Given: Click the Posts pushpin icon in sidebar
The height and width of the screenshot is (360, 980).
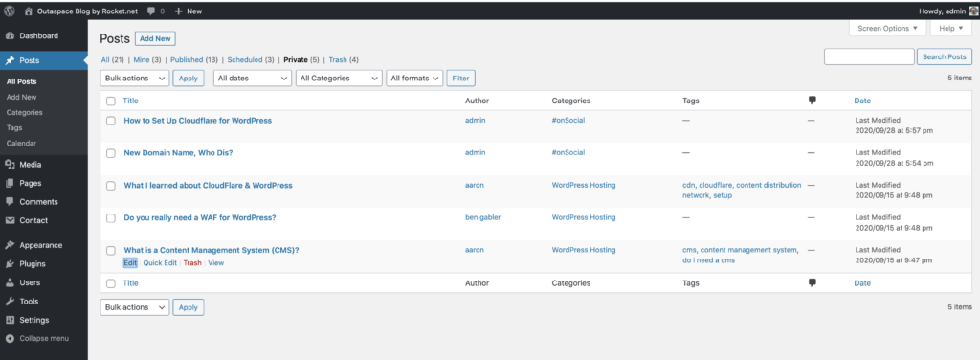Looking at the screenshot, I should [10, 60].
